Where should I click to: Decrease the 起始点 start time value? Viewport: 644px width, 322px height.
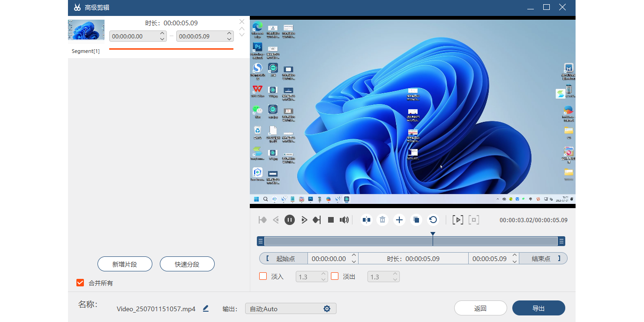(x=354, y=261)
